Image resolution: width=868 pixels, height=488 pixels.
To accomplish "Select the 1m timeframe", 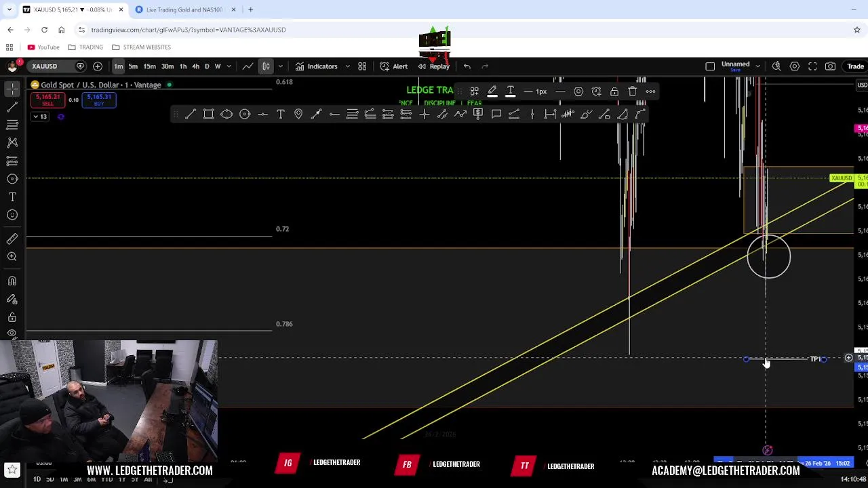I will tap(119, 66).
